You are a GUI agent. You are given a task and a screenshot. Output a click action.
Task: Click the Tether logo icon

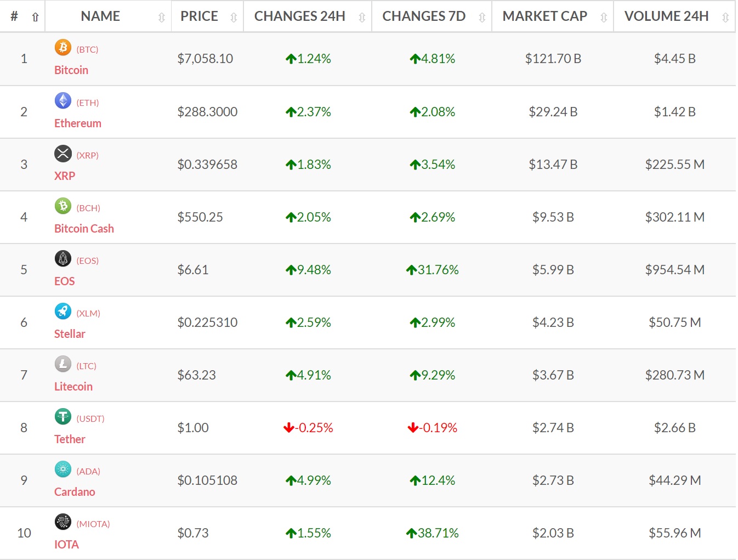[x=63, y=416]
